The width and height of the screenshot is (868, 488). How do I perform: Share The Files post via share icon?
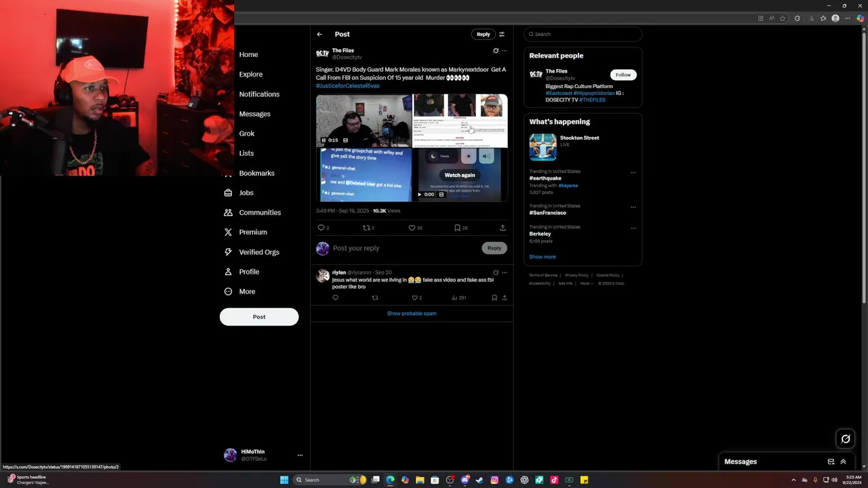point(502,228)
